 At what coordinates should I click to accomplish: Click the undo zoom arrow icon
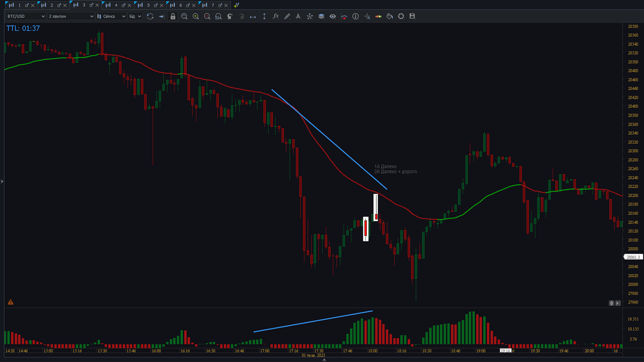(230, 16)
